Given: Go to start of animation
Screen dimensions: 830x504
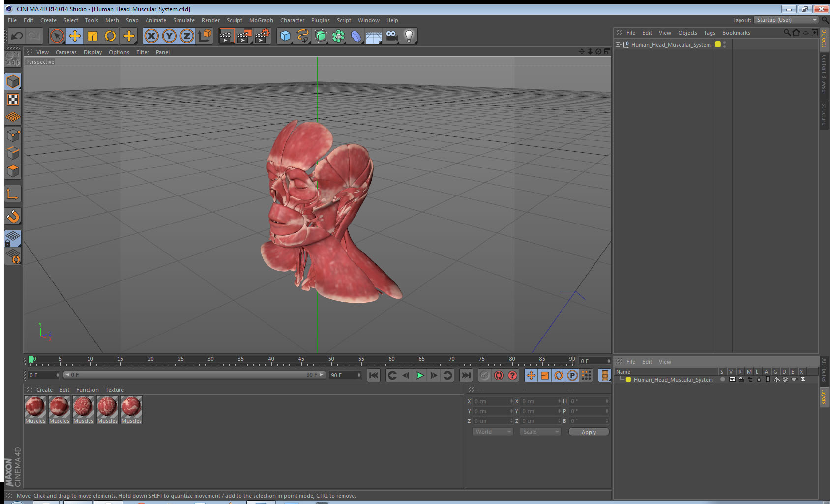Looking at the screenshot, I should [374, 375].
